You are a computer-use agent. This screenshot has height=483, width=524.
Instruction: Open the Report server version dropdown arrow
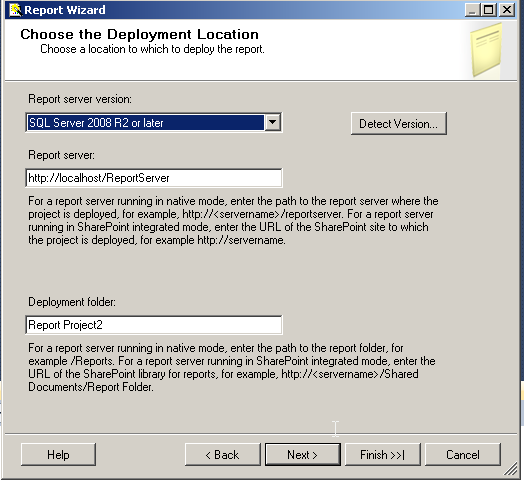[273, 123]
